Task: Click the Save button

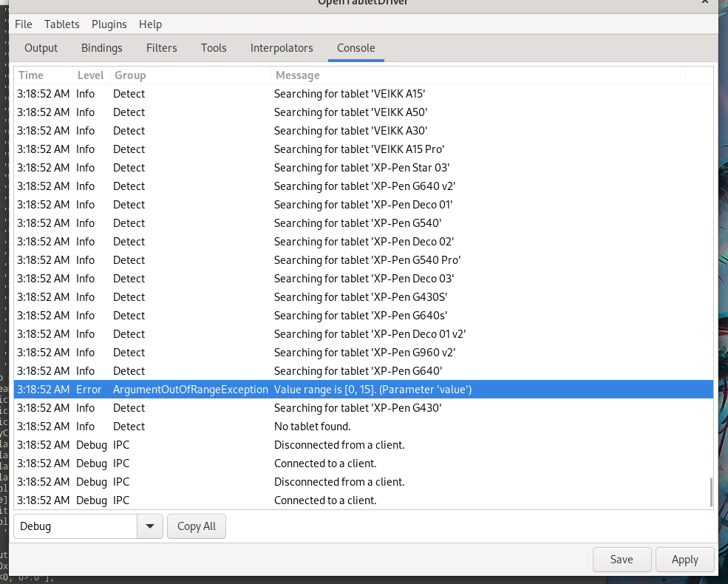Action: point(622,560)
